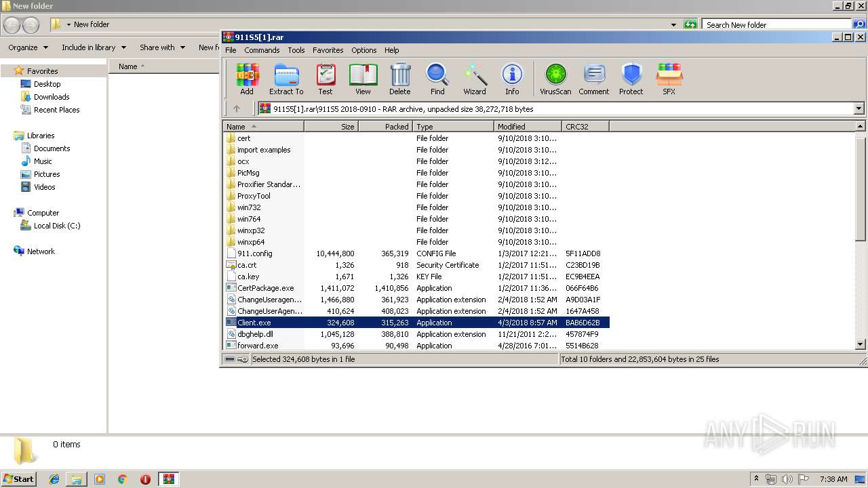Go up one level in archive
The width and height of the screenshot is (868, 488).
tap(237, 108)
